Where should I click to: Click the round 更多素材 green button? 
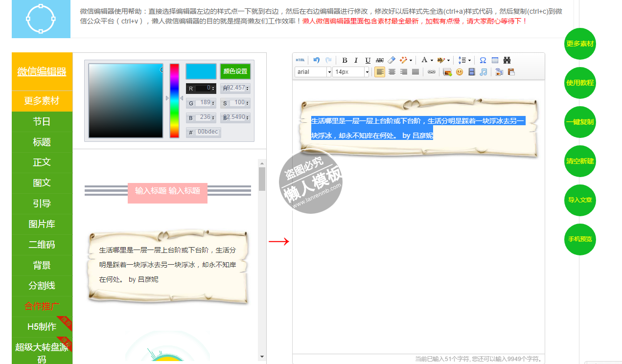[x=580, y=44]
